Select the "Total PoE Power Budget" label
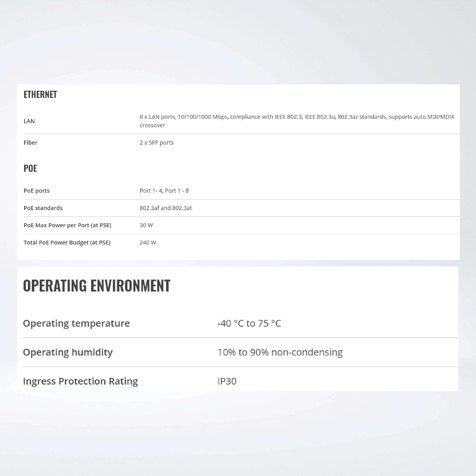 pyautogui.click(x=67, y=242)
